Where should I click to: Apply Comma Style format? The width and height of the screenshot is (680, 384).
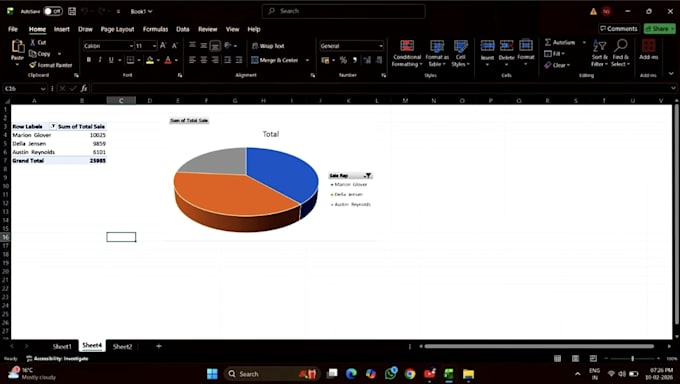pos(355,60)
